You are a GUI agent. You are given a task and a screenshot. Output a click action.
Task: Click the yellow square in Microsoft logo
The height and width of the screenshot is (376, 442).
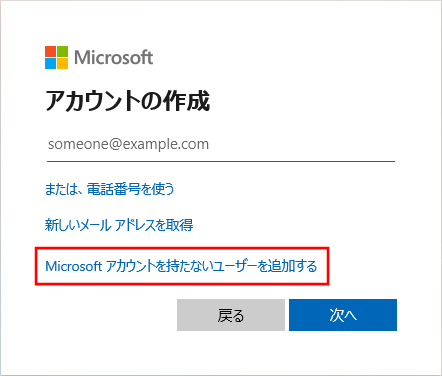(x=62, y=64)
